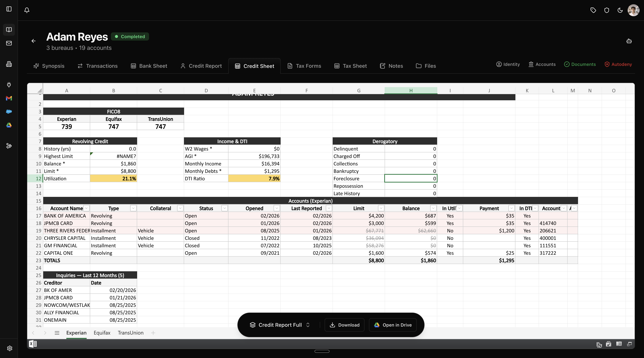Open Salesforce from the left sidebar

click(x=9, y=112)
